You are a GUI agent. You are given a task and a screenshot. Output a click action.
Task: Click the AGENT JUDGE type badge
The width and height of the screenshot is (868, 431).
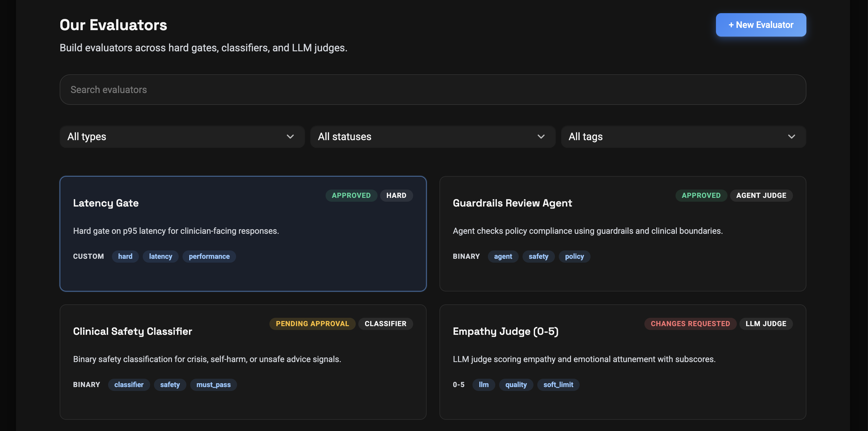click(761, 195)
